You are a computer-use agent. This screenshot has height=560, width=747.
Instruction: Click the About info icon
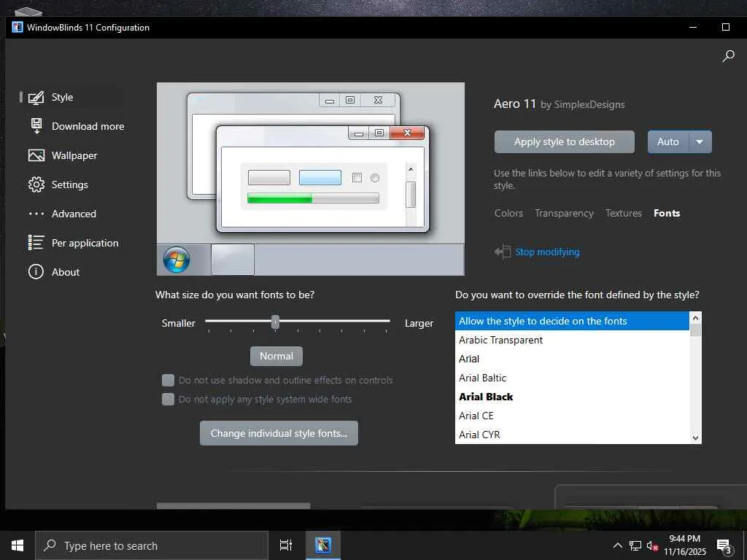click(x=36, y=272)
